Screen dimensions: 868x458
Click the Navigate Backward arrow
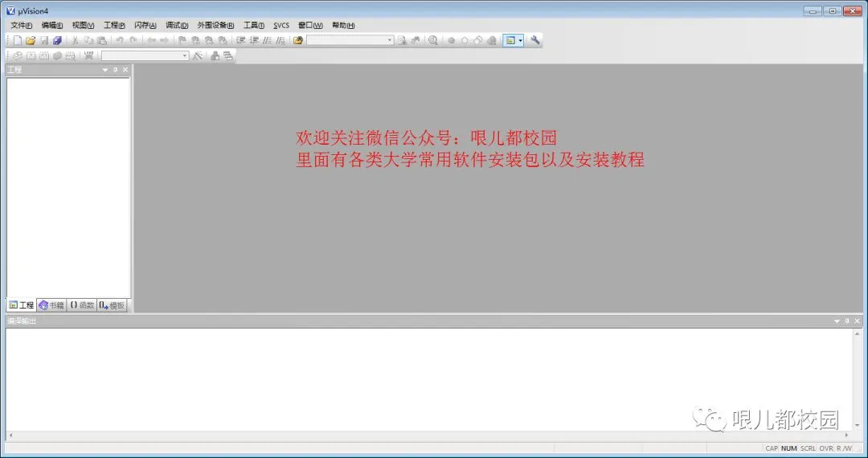(x=151, y=40)
